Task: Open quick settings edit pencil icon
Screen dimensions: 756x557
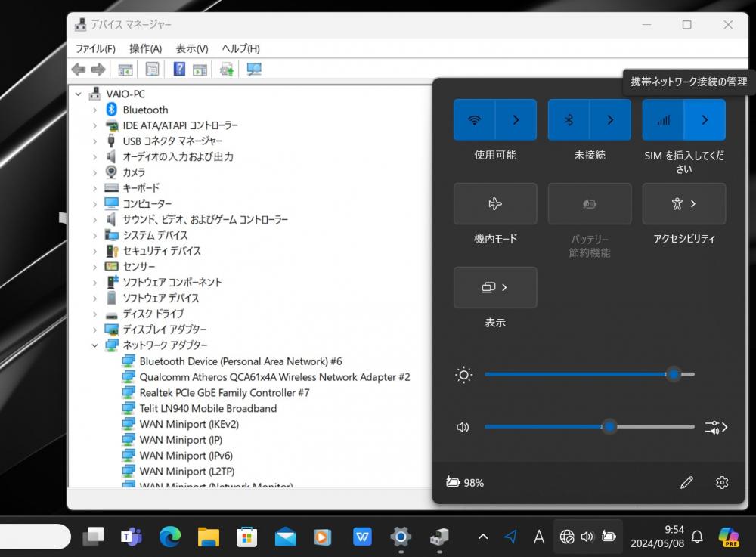Action: point(686,482)
